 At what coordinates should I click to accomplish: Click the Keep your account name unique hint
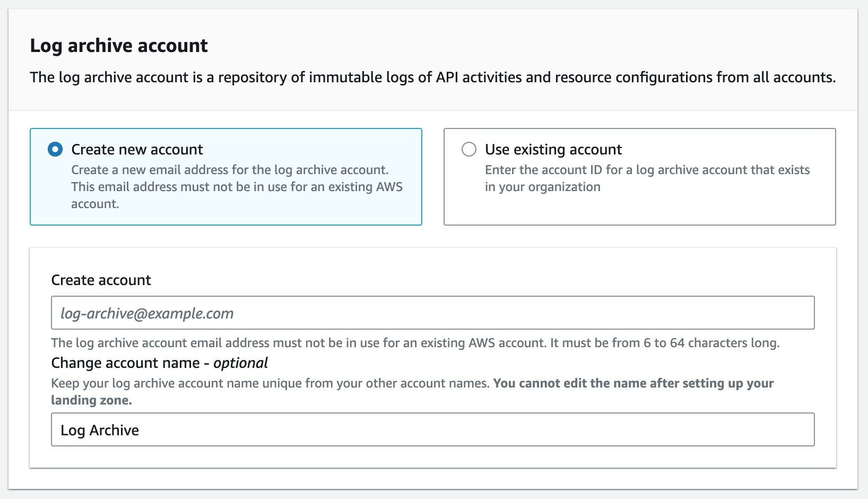click(270, 383)
